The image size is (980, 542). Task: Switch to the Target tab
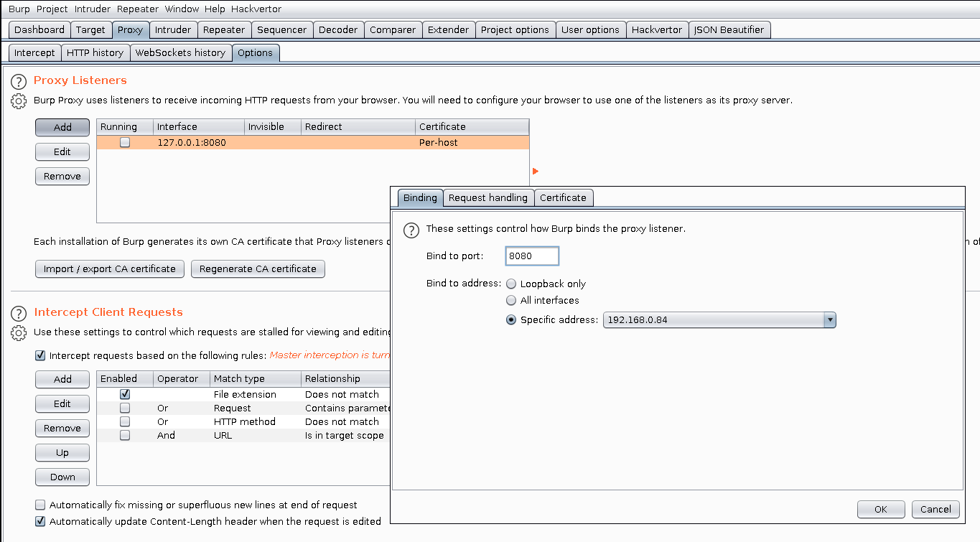pyautogui.click(x=90, y=29)
